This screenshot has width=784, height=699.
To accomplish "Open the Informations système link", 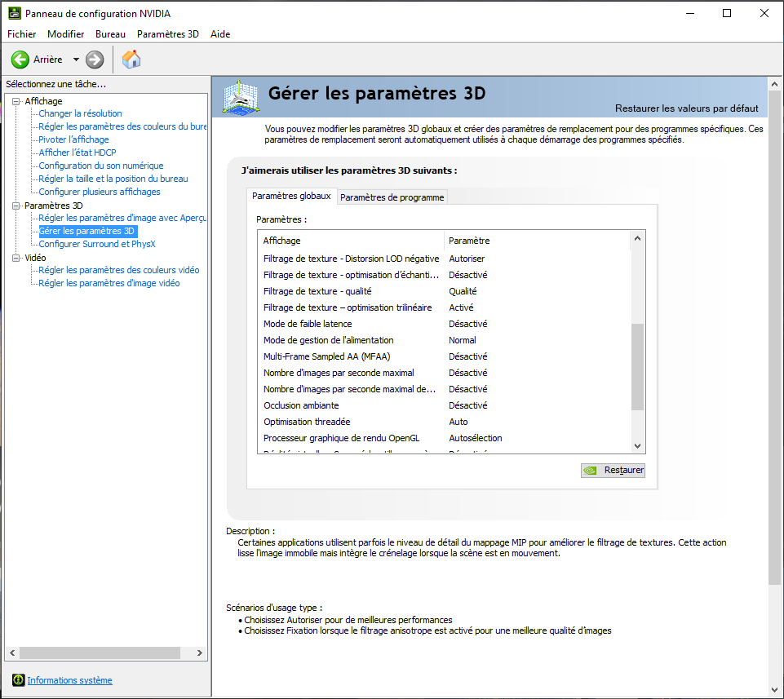I will (x=69, y=680).
